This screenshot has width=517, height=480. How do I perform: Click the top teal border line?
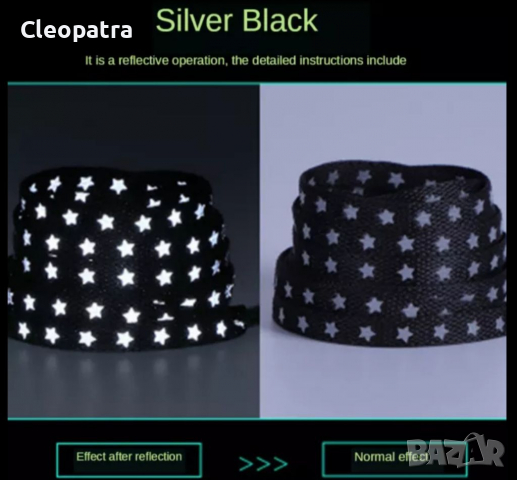257,83
